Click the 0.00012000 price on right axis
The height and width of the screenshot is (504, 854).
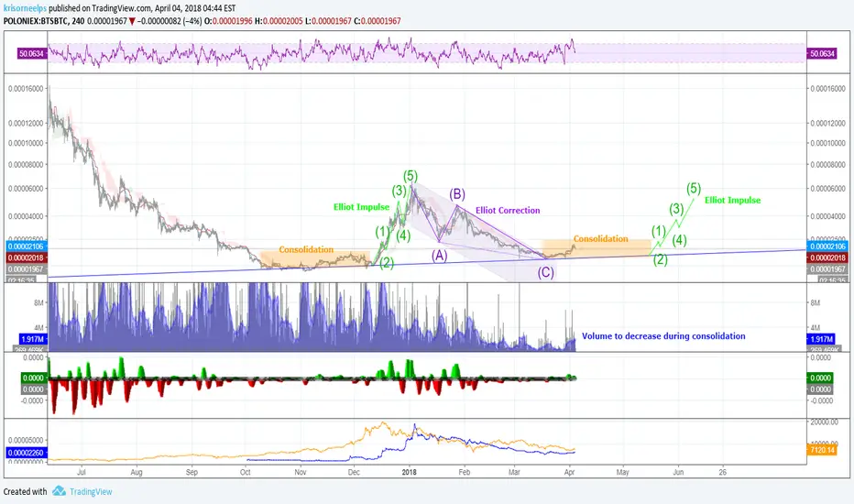pos(827,123)
